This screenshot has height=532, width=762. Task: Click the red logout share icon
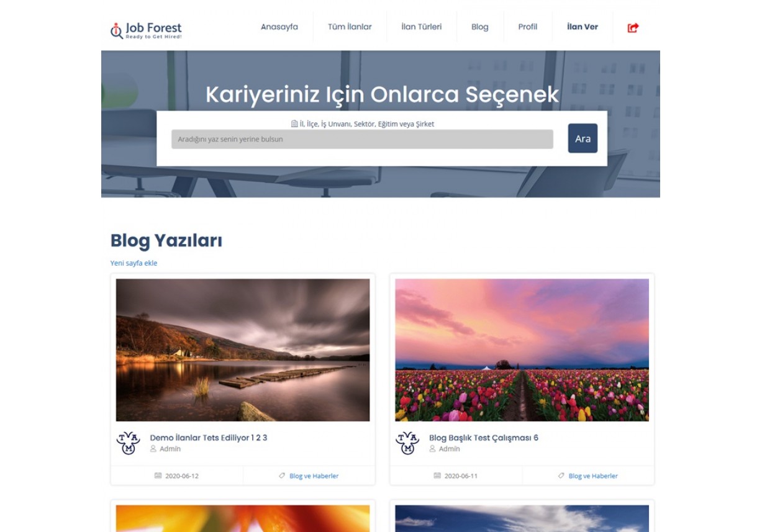pyautogui.click(x=633, y=27)
